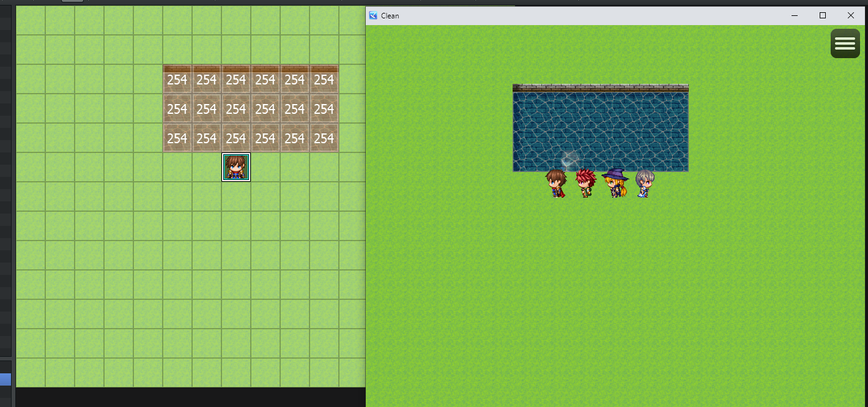This screenshot has width=868, height=407.
Task: Click the Clean window title text
Action: [390, 16]
